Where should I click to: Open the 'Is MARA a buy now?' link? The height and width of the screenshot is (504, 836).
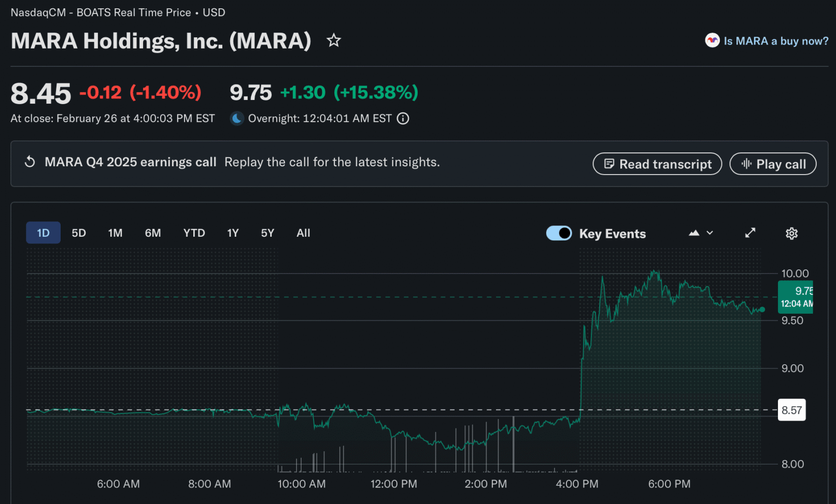coord(776,41)
